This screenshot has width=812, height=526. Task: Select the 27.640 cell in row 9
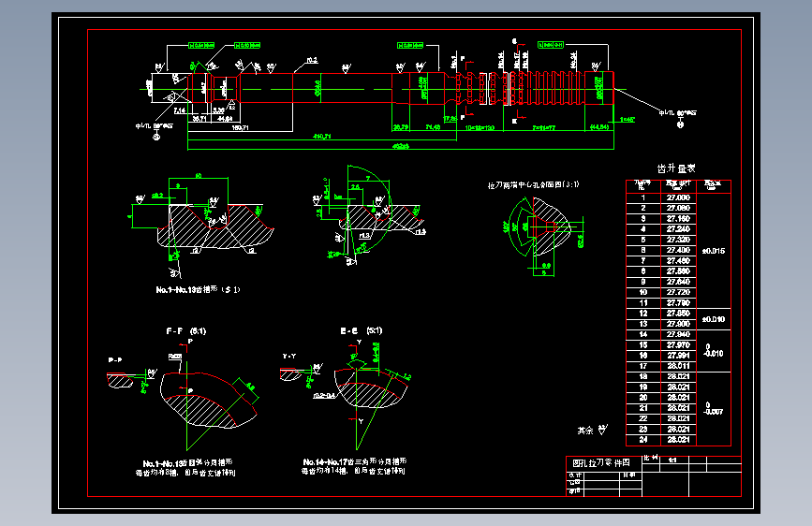coord(678,282)
